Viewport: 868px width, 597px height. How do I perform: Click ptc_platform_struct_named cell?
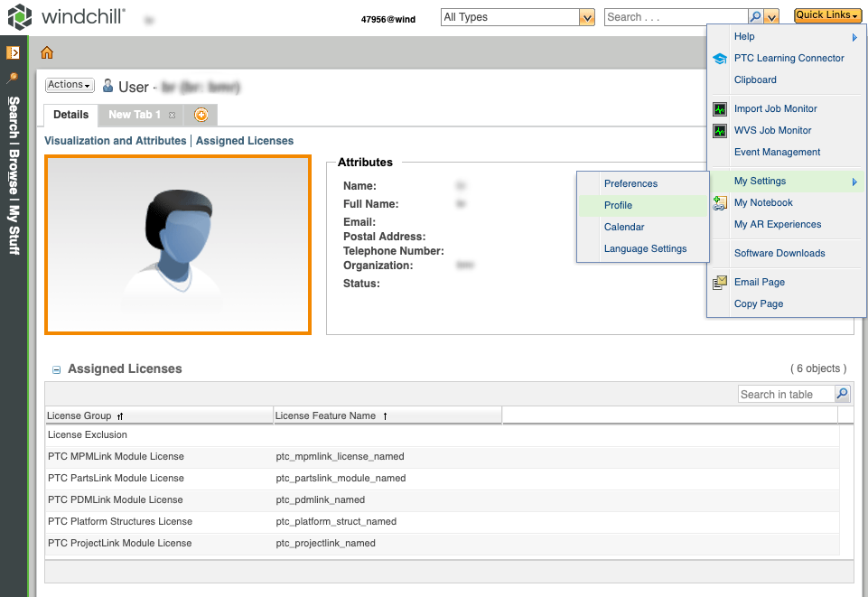click(336, 521)
